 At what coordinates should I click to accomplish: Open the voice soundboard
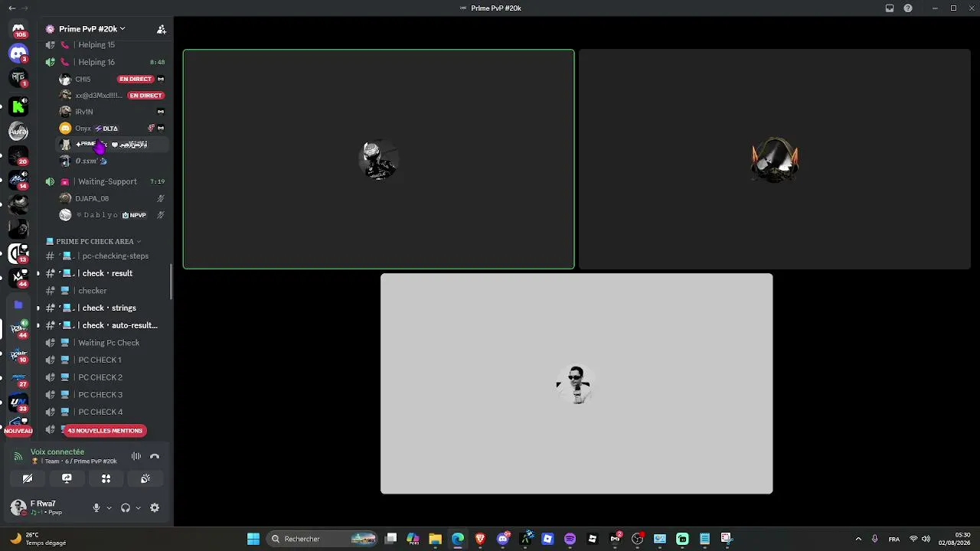(145, 478)
